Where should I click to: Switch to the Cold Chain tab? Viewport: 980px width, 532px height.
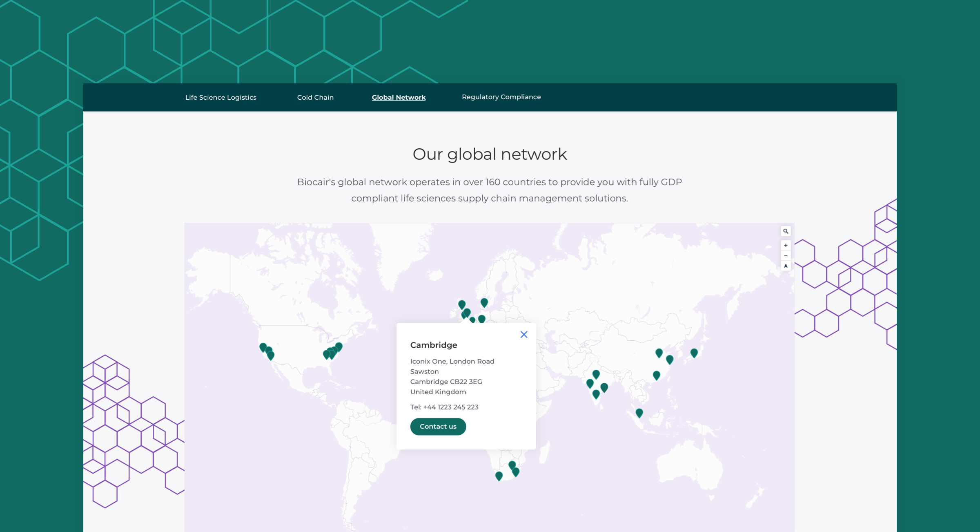pos(315,97)
